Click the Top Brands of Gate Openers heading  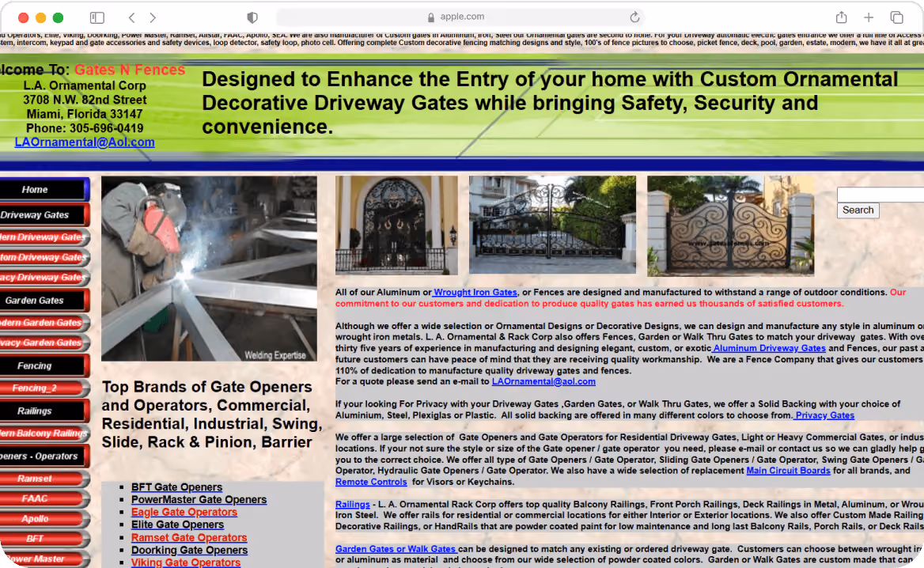pyautogui.click(x=212, y=415)
